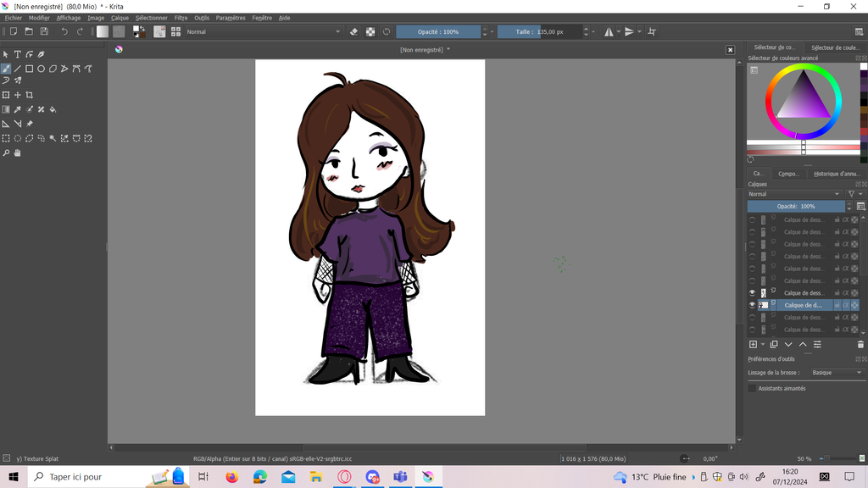Hide the selected Calque de dessin layer
Screen dimensions: 868x488
(x=752, y=305)
